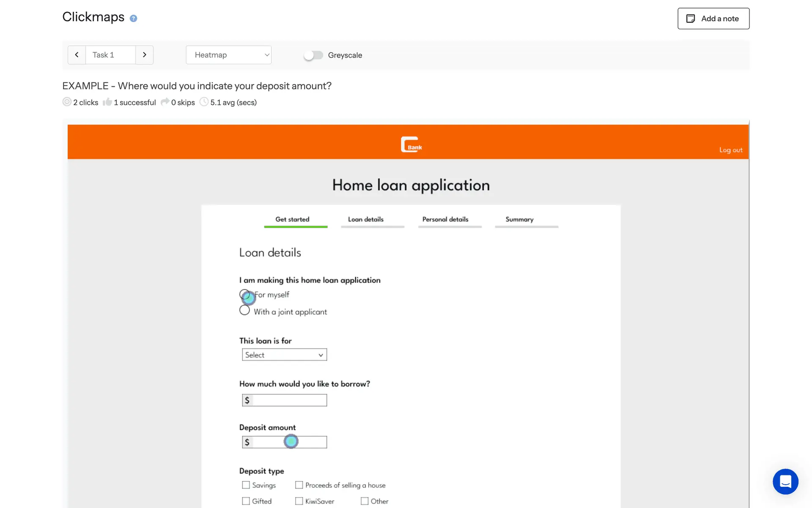The image size is (812, 508).
Task: Check the KiwiSaver checkbox
Action: pos(299,501)
